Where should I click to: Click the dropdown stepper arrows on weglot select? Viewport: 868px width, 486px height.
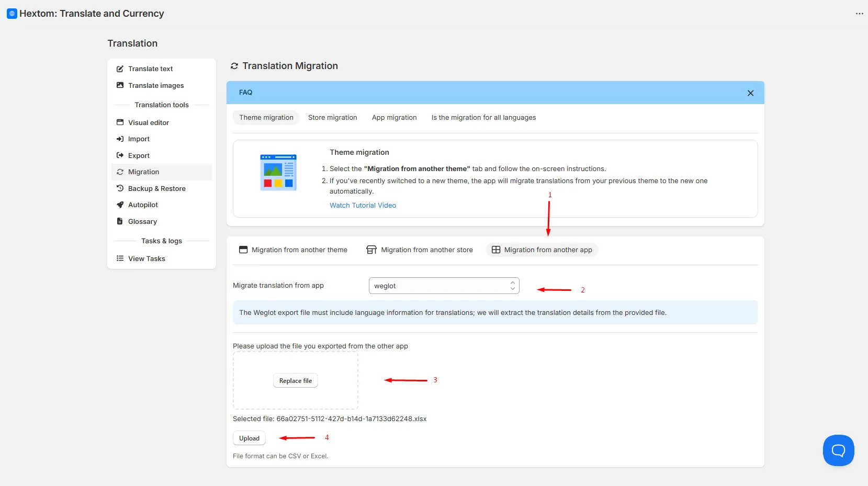point(513,286)
